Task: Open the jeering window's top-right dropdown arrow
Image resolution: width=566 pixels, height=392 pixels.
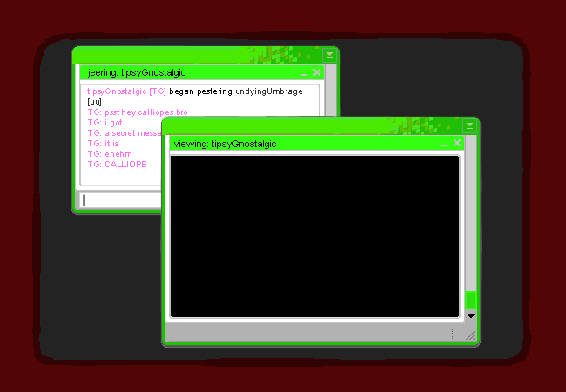Action: pyautogui.click(x=329, y=55)
